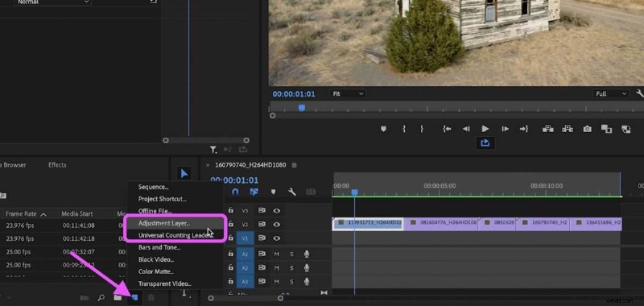The height and width of the screenshot is (306, 644).
Task: Click the checkerboard icon ending the transport row
Action: click(x=626, y=130)
